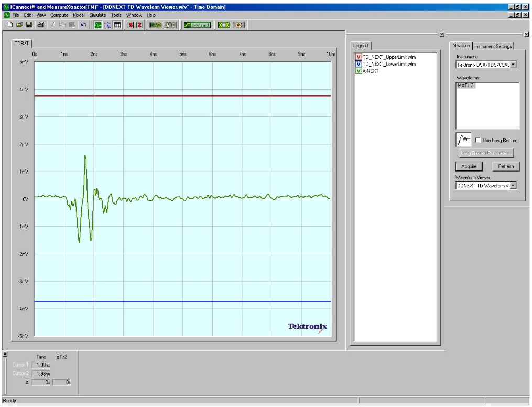
Task: Click the blue lower limit line on plot
Action: (182, 302)
